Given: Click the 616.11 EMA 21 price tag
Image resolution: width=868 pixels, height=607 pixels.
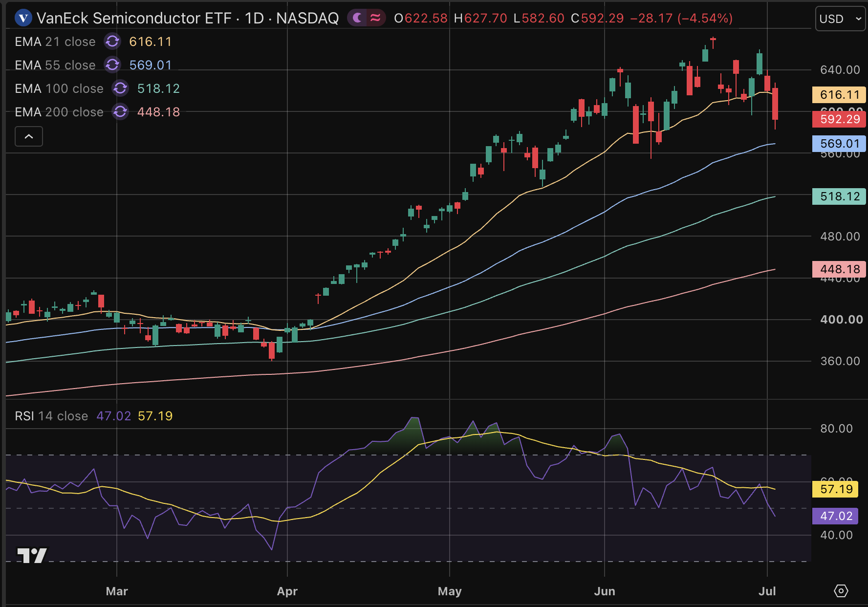Looking at the screenshot, I should 839,95.
